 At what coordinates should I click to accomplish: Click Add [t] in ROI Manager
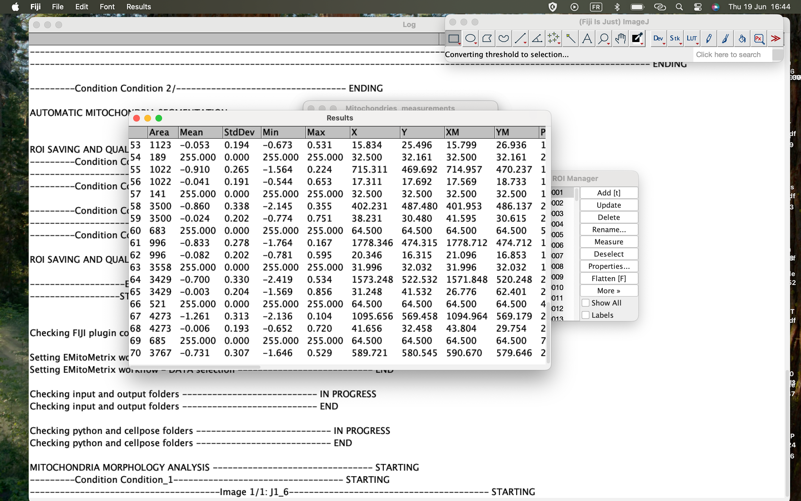[608, 193]
